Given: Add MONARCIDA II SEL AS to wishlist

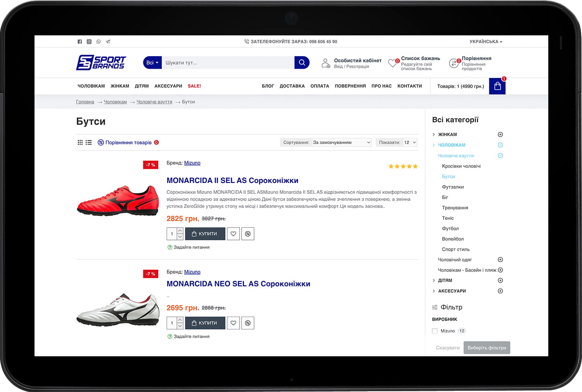Looking at the screenshot, I should coord(233,234).
